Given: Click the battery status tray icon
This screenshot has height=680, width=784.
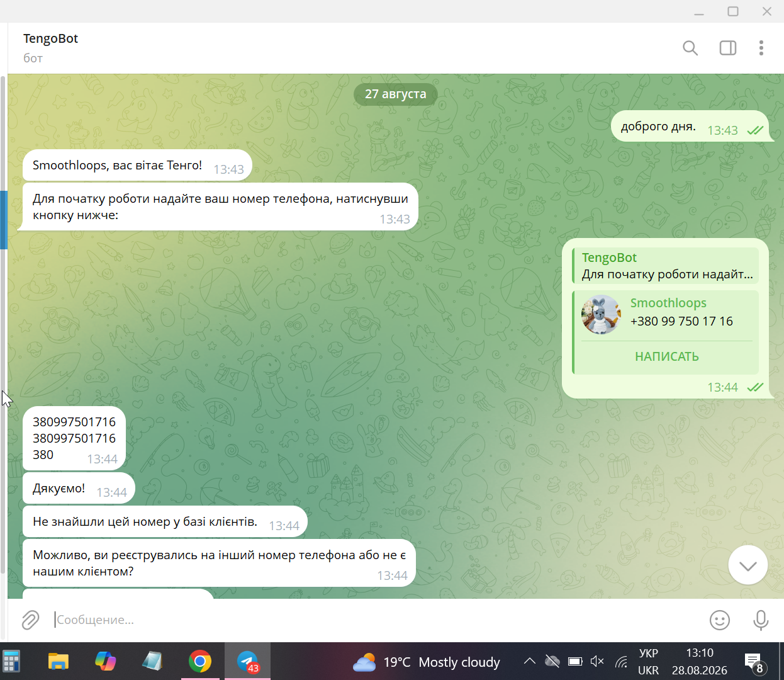Looking at the screenshot, I should pos(575,661).
